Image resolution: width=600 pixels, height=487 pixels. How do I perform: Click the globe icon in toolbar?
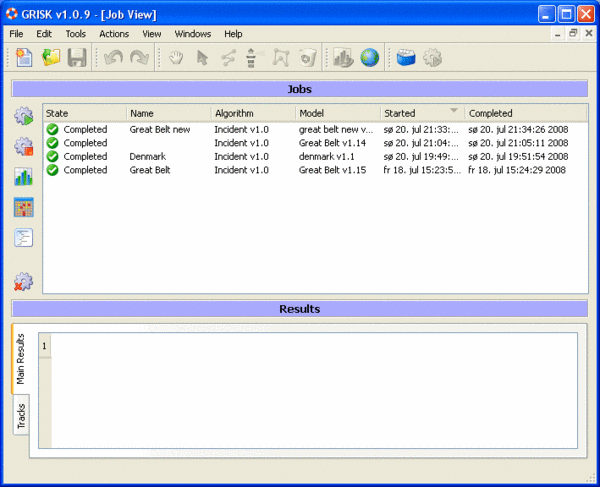[x=370, y=59]
